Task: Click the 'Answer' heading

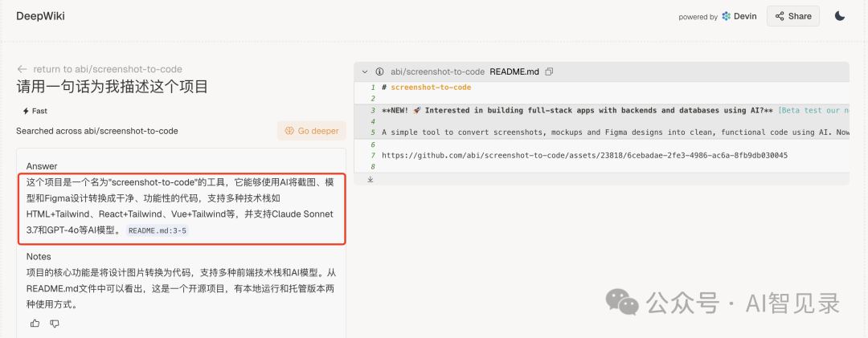Action: tap(42, 166)
